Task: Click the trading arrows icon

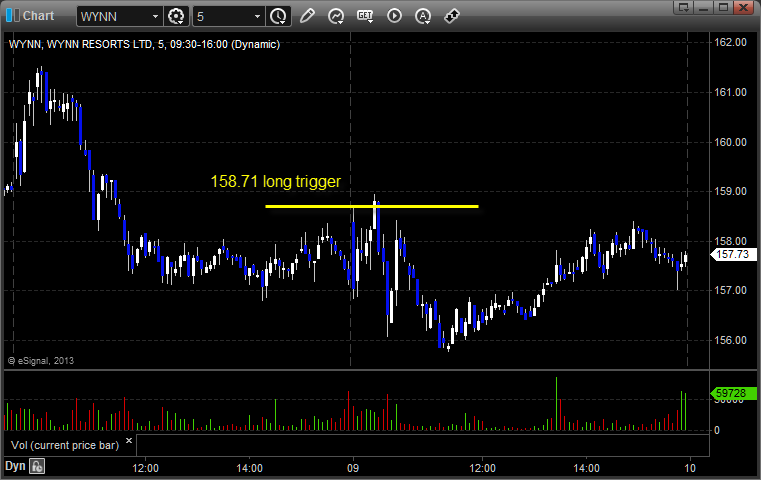Action: 452,16
